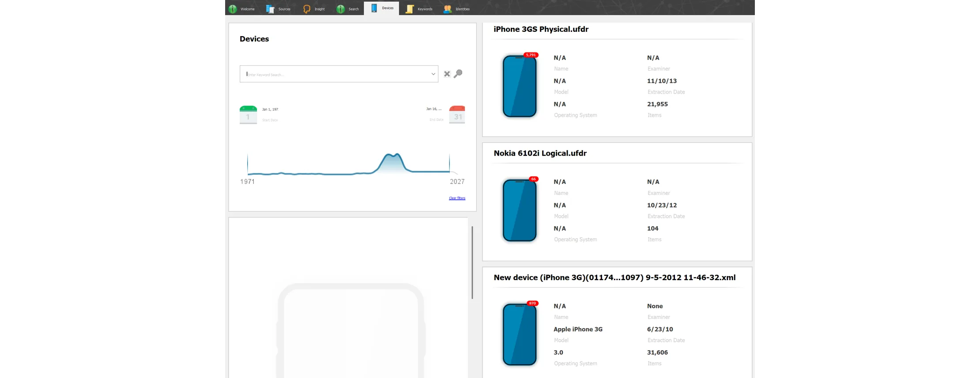Open the New device (iPhone 3G) xml title
The height and width of the screenshot is (378, 980).
tap(614, 277)
